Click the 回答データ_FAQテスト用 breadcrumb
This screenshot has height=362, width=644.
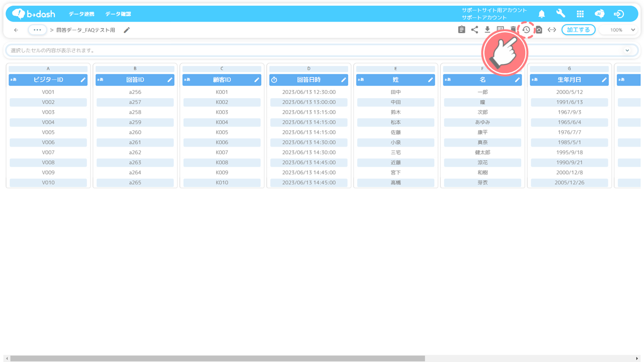[x=86, y=30]
